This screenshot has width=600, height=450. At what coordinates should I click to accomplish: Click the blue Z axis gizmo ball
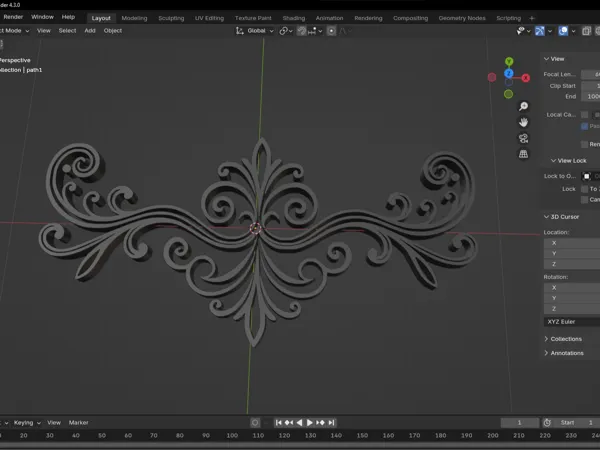(x=509, y=73)
